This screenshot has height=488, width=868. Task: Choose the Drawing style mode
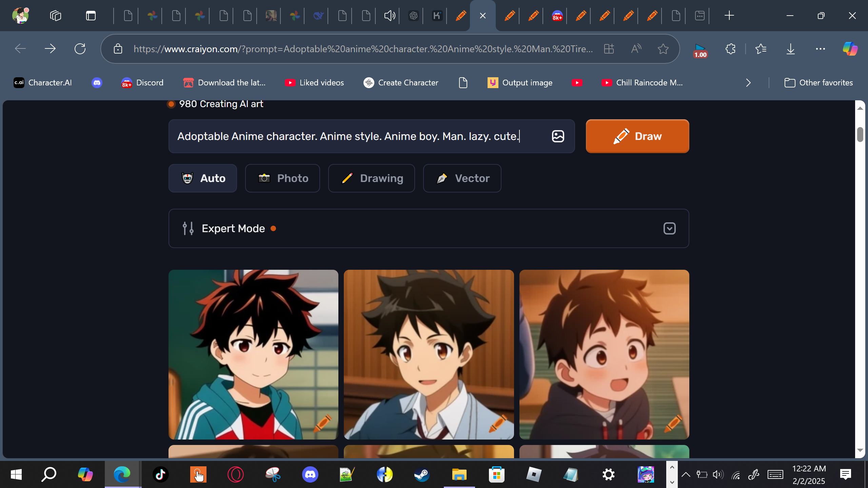click(x=371, y=178)
